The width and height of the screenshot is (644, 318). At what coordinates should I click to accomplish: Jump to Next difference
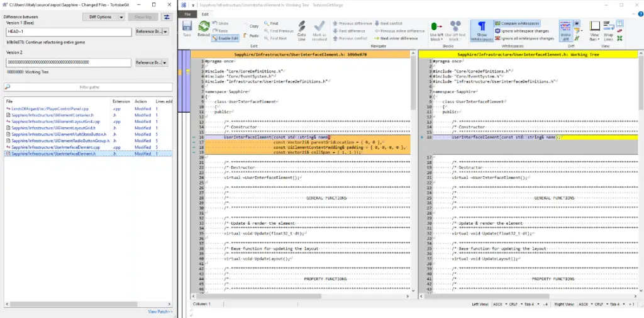click(x=348, y=31)
